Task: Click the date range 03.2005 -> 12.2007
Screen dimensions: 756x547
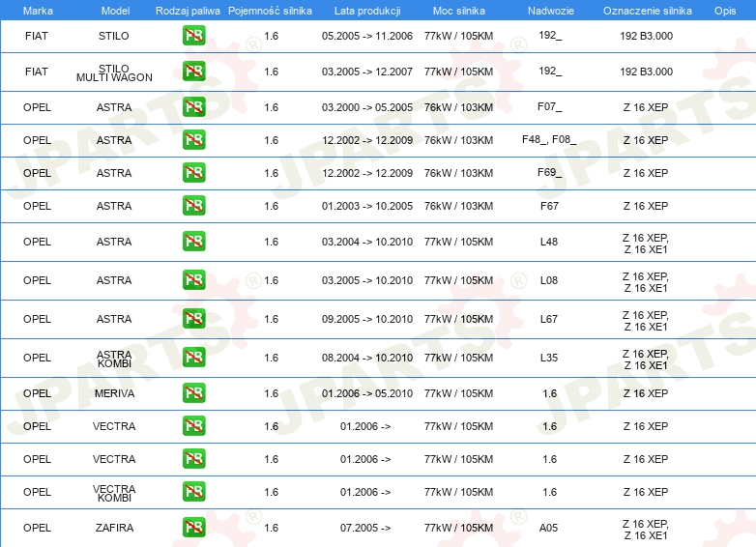Action: pyautogui.click(x=367, y=72)
